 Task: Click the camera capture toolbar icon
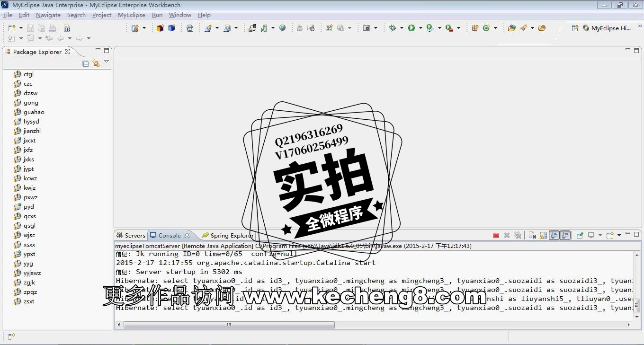[367, 28]
